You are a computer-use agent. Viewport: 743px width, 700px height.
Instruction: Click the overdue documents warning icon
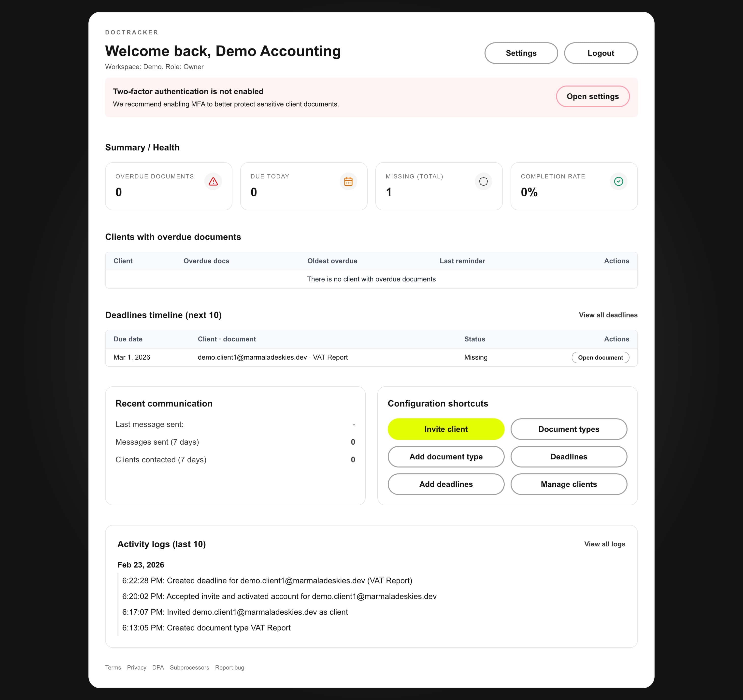[x=214, y=181]
